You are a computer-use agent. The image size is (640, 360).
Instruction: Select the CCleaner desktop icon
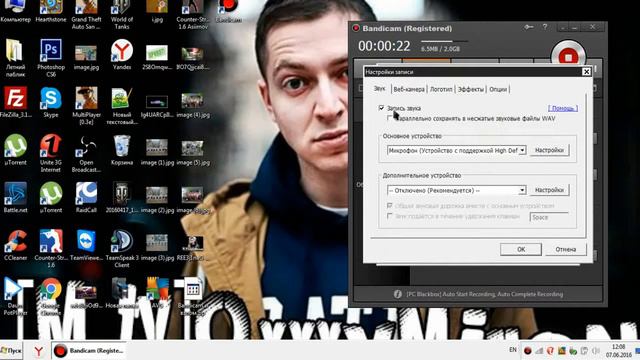[x=16, y=245]
